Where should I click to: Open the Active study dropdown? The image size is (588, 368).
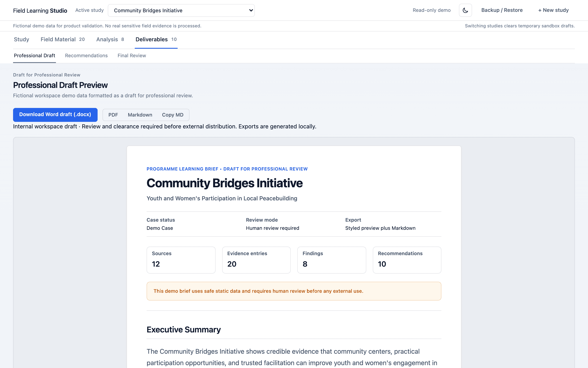coord(181,10)
